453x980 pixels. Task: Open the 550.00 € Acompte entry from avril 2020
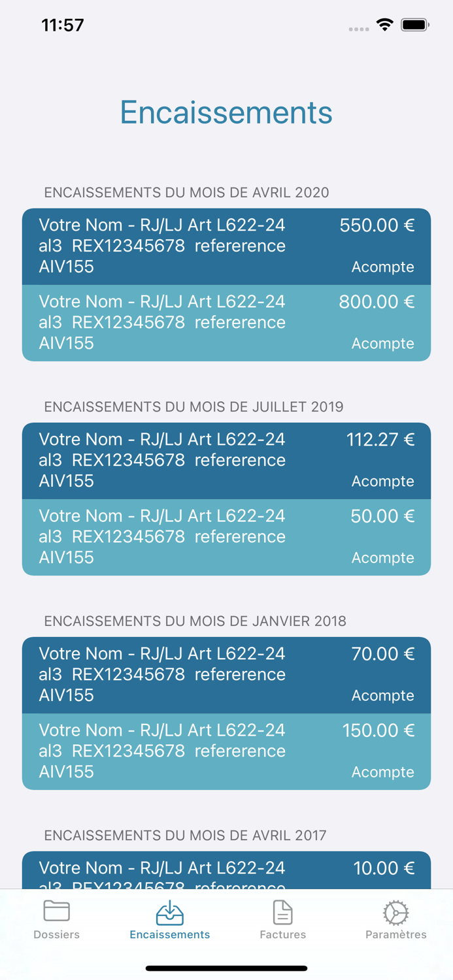(226, 246)
